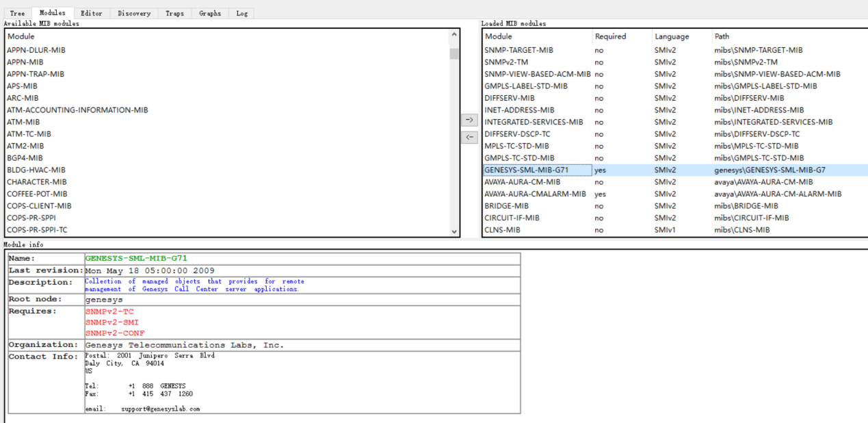
Task: Go to the Discovery tab
Action: [134, 13]
